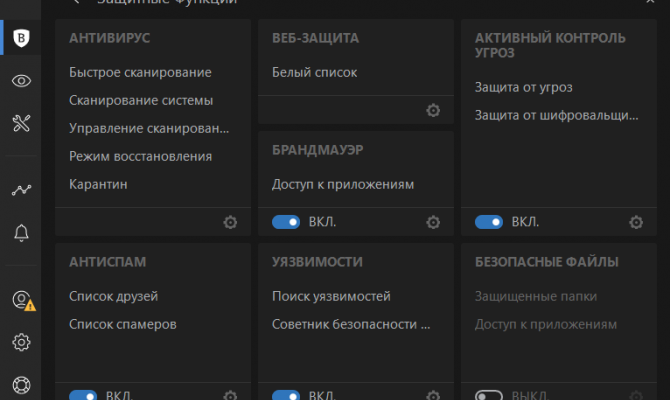Open Доступ к приложениям in Брандмауэр
Screen dimensions: 670x400
pyautogui.click(x=343, y=185)
